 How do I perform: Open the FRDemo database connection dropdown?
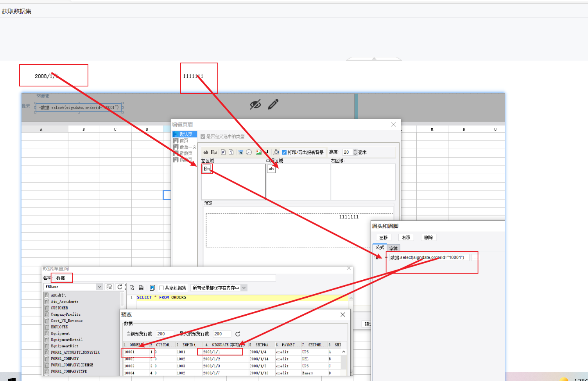pyautogui.click(x=99, y=287)
